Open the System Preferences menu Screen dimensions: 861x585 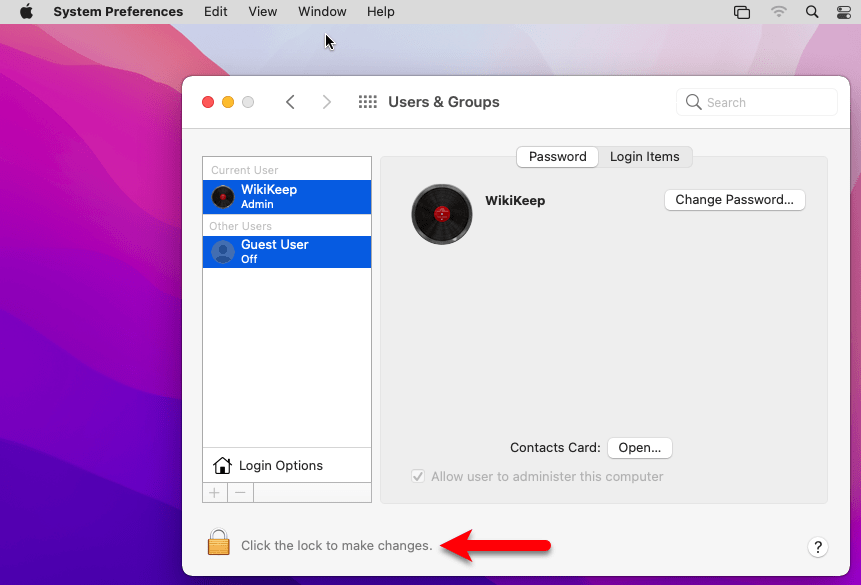tap(118, 12)
